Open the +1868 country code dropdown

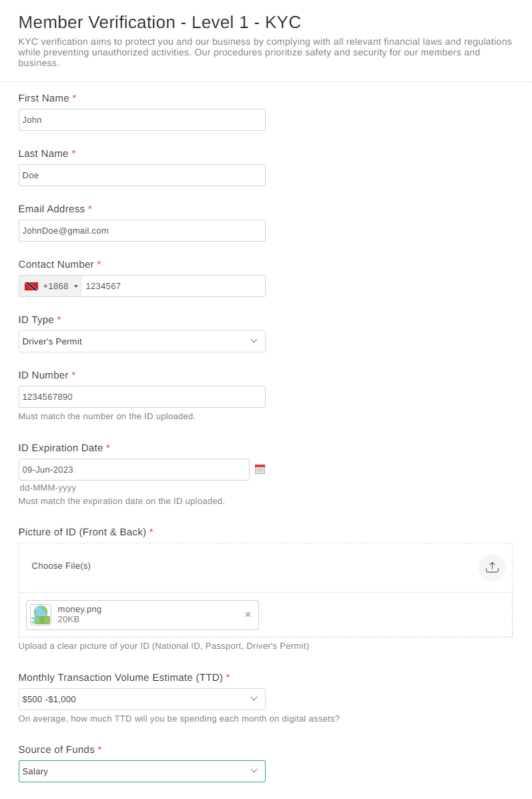point(60,286)
